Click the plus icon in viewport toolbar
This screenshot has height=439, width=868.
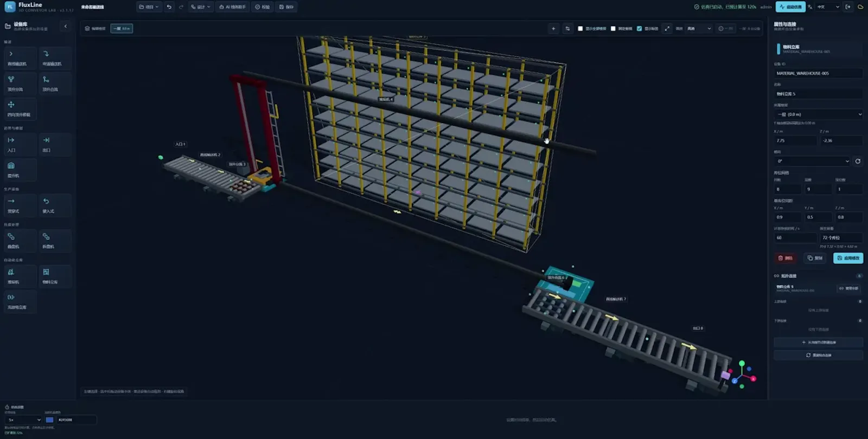(x=553, y=29)
